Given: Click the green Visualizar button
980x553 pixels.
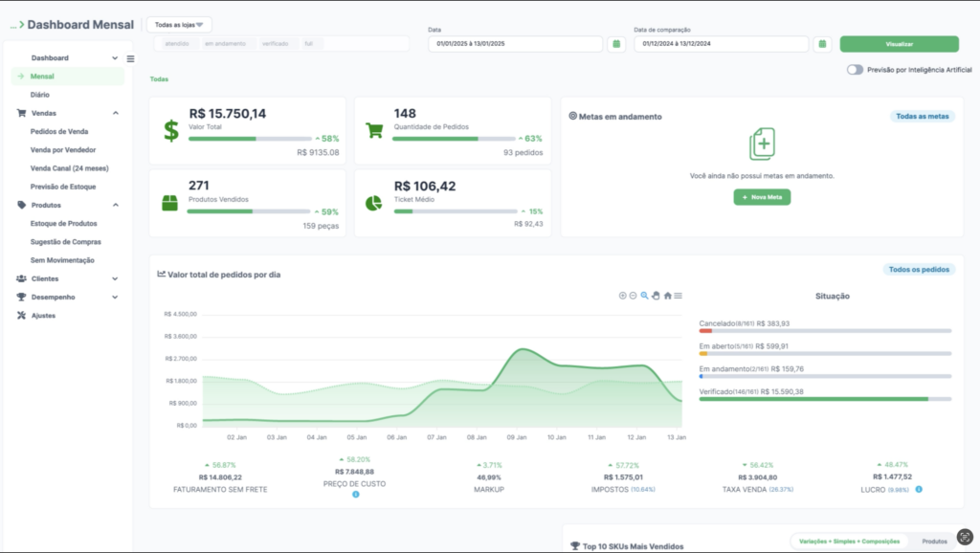Looking at the screenshot, I should coord(899,44).
